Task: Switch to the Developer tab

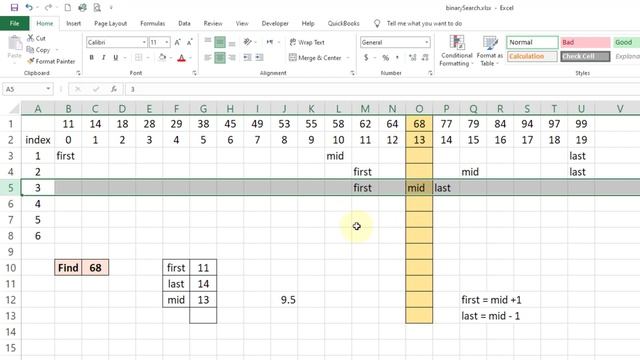Action: pyautogui.click(x=275, y=23)
